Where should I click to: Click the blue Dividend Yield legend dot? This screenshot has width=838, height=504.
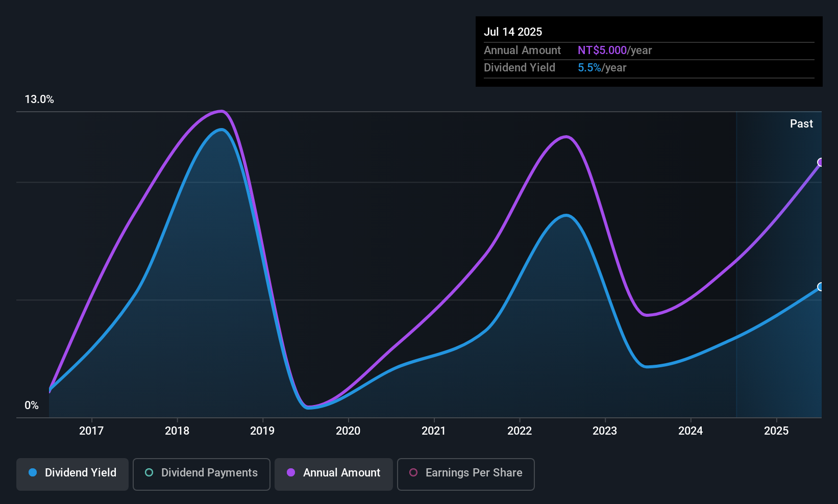coord(33,472)
